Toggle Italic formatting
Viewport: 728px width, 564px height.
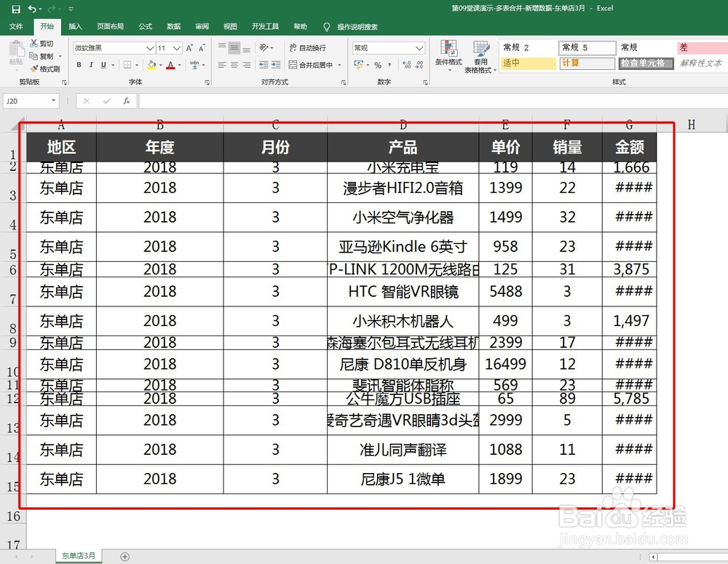tap(91, 65)
